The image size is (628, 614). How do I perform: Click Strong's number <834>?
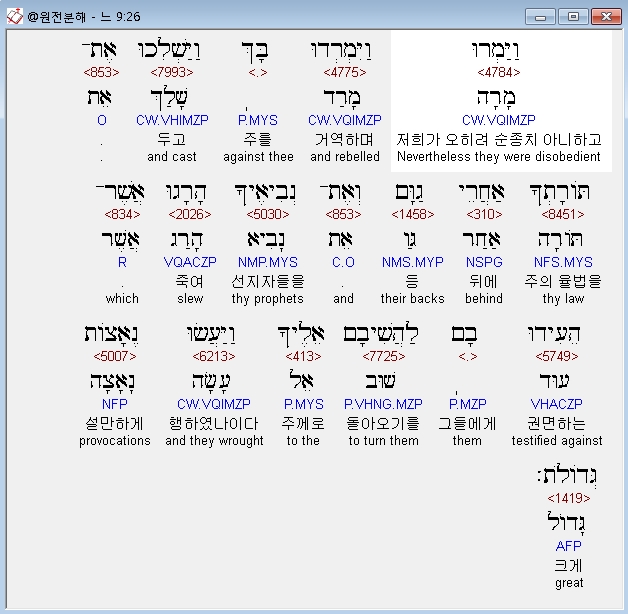[x=122, y=214]
